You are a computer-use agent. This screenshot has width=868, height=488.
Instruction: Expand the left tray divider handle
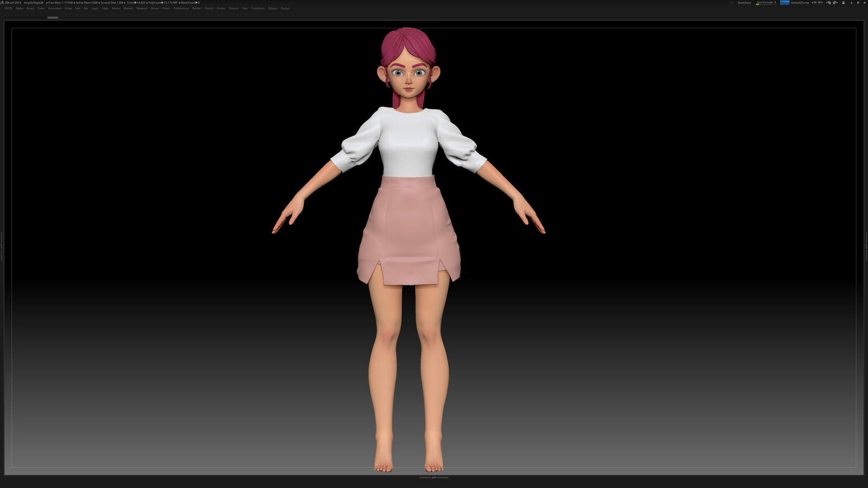coord(2,246)
